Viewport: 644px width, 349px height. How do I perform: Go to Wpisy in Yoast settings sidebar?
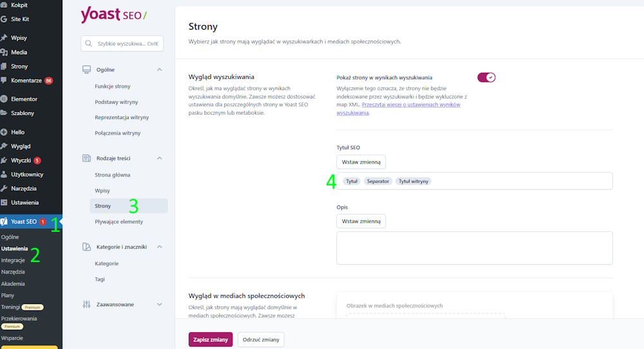(102, 191)
